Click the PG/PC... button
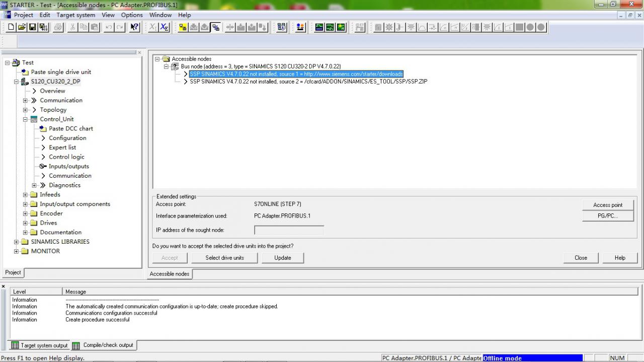Viewport: 644px width, 362px height. [x=608, y=216]
